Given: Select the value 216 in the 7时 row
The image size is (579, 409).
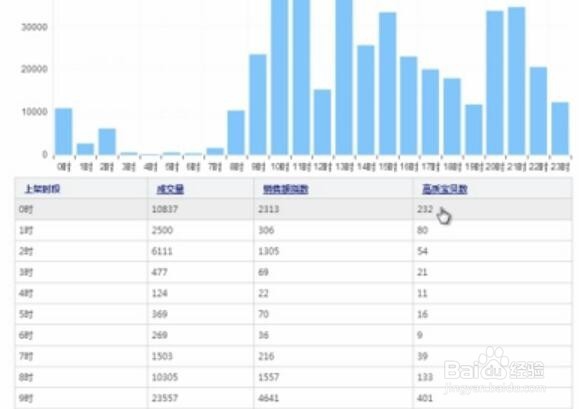Looking at the screenshot, I should 266,356.
